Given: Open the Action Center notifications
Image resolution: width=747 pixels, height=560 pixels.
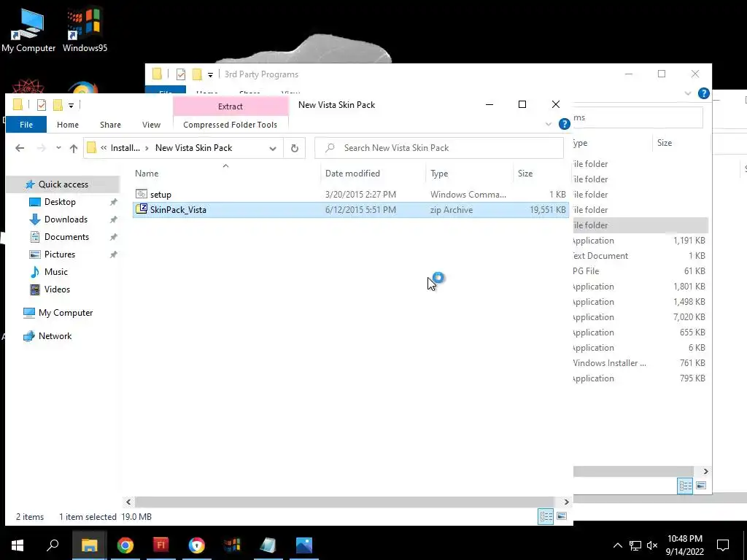Looking at the screenshot, I should 723,545.
